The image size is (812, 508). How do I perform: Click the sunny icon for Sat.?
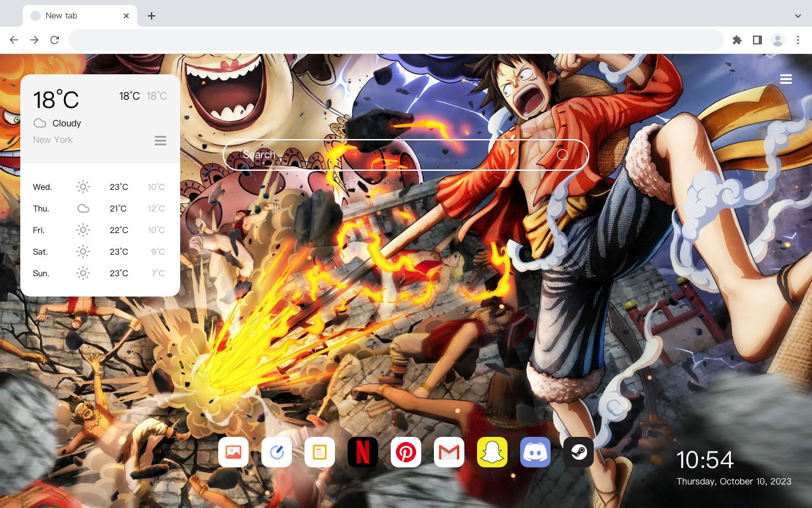pos(83,251)
